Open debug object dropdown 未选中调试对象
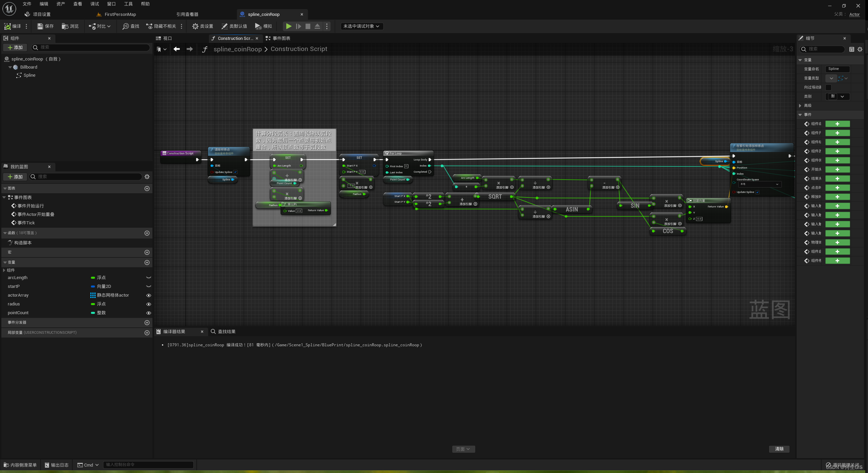 coord(362,26)
